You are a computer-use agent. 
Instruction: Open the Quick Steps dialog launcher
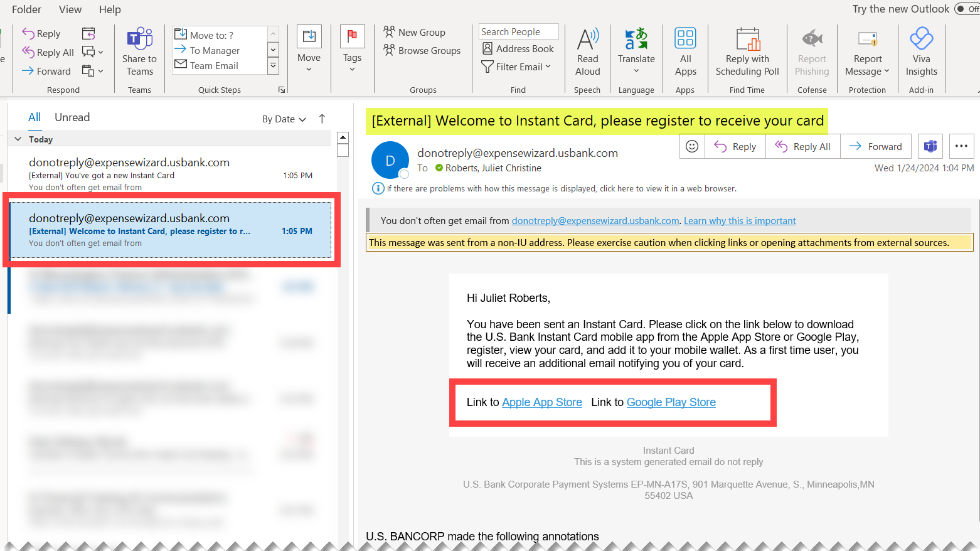[282, 90]
